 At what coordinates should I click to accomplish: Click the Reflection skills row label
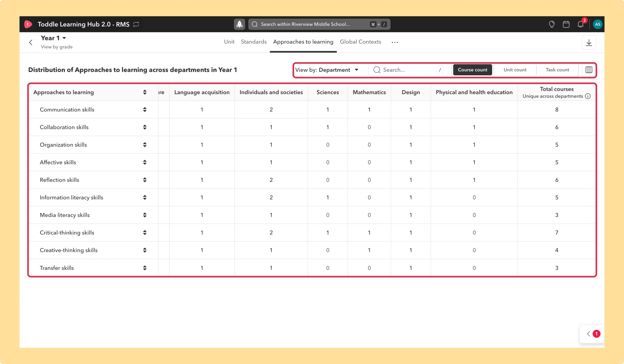tap(59, 180)
